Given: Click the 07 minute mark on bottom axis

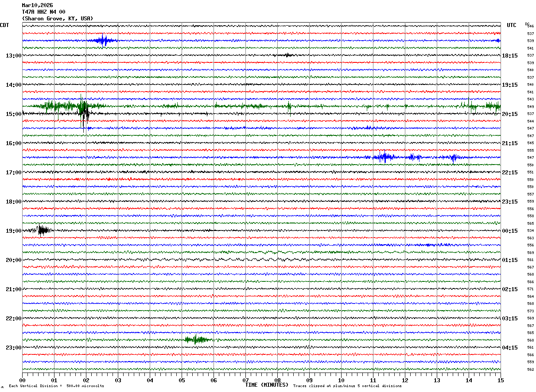Looking at the screenshot, I should click(245, 380).
